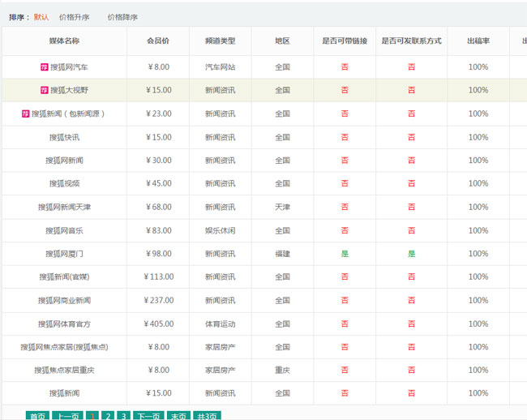Click the ¥113.00 price cell
This screenshot has width=527, height=420.
(x=159, y=276)
